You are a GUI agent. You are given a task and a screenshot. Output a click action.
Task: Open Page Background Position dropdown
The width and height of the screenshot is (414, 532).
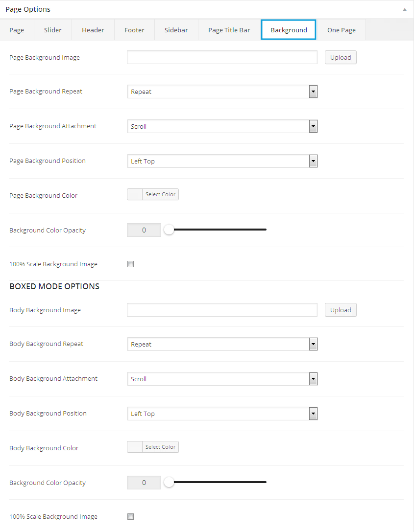[x=222, y=161]
